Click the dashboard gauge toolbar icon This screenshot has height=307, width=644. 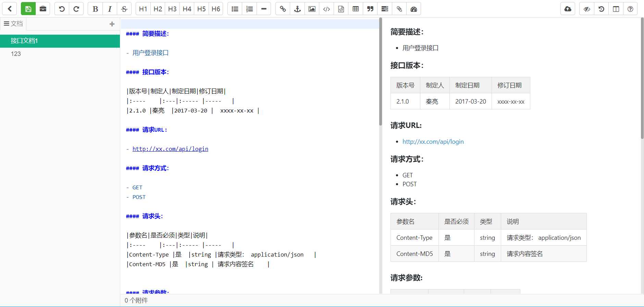coord(414,9)
